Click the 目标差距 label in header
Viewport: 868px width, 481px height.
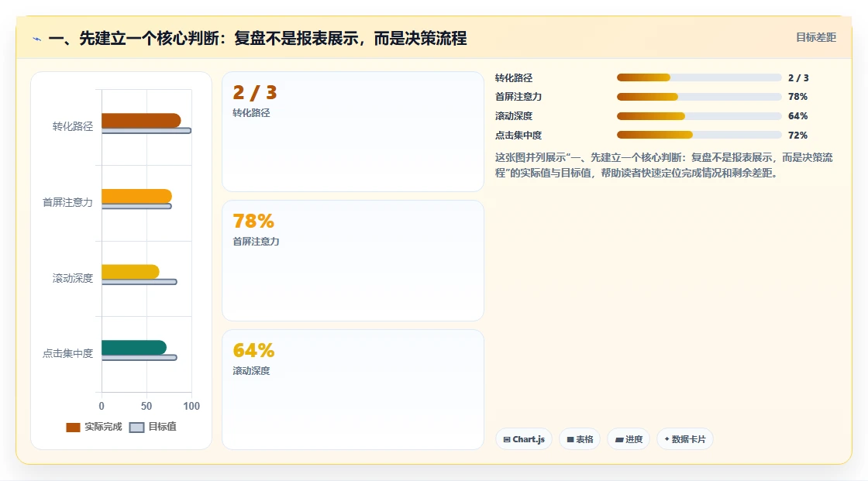pyautogui.click(x=816, y=37)
